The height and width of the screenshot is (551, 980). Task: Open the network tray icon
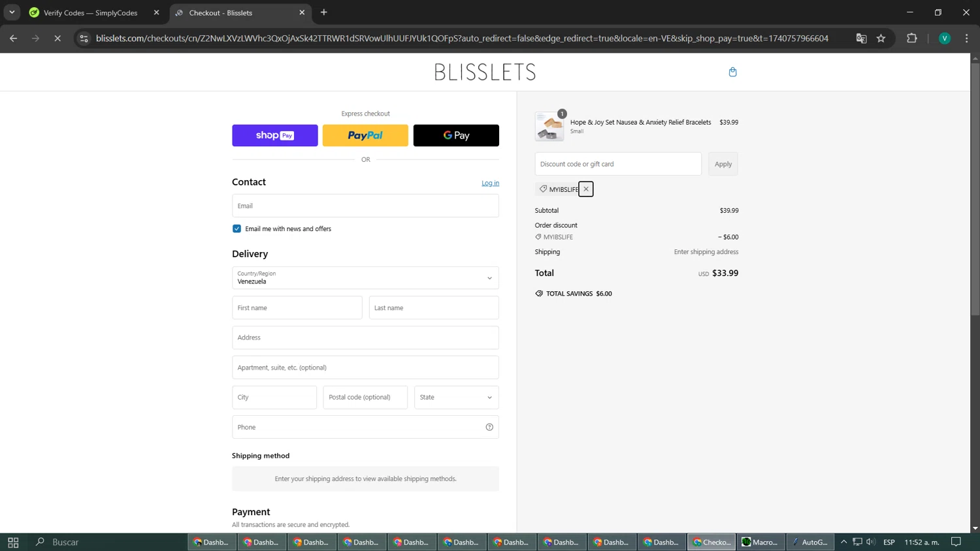857,542
